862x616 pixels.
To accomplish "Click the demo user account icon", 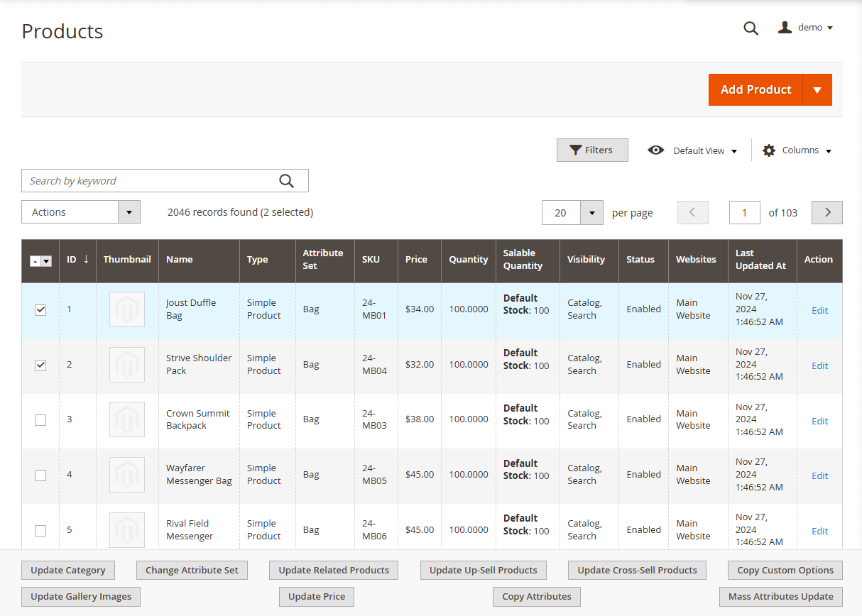I will [785, 28].
